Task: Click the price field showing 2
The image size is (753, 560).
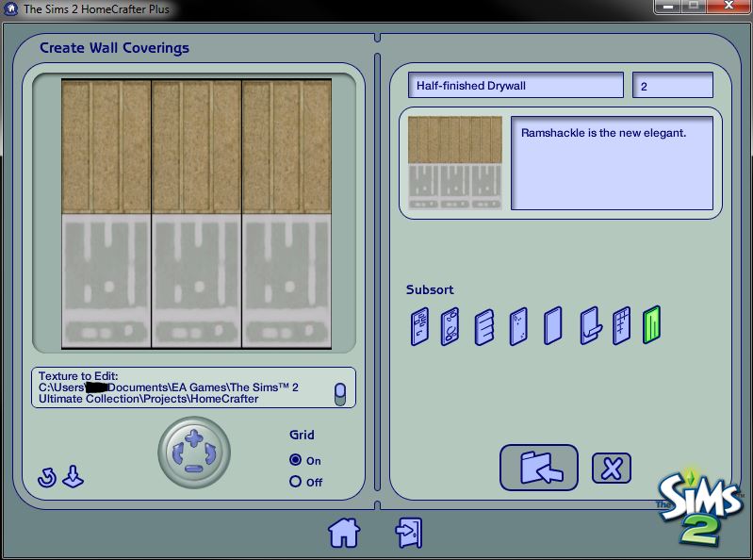Action: pyautogui.click(x=673, y=85)
